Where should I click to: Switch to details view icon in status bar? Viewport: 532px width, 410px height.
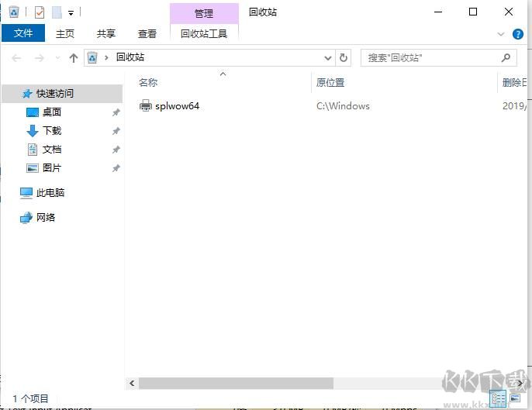(x=498, y=398)
